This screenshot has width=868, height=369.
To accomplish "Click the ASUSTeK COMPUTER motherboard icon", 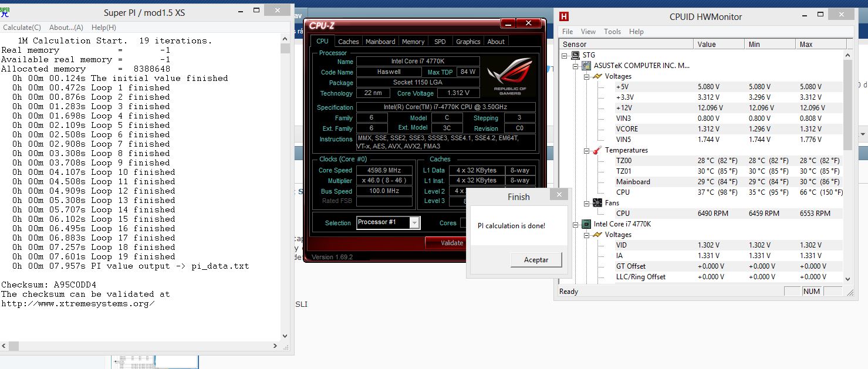I will (585, 65).
